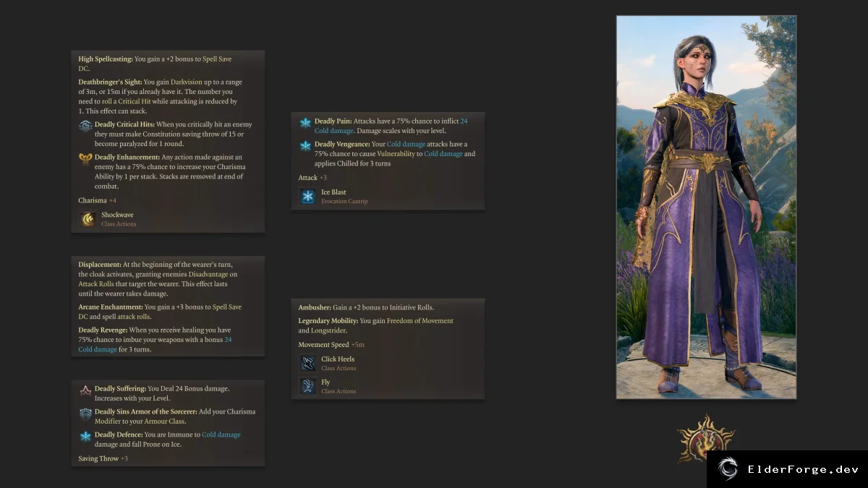Click the Longstrider keyword link
Viewport: 868px width, 488px height.
click(328, 330)
